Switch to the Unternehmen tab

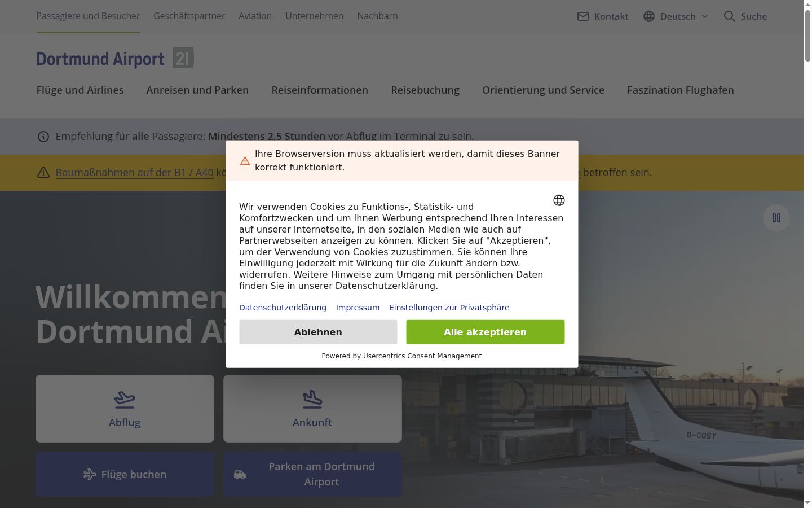(x=314, y=16)
